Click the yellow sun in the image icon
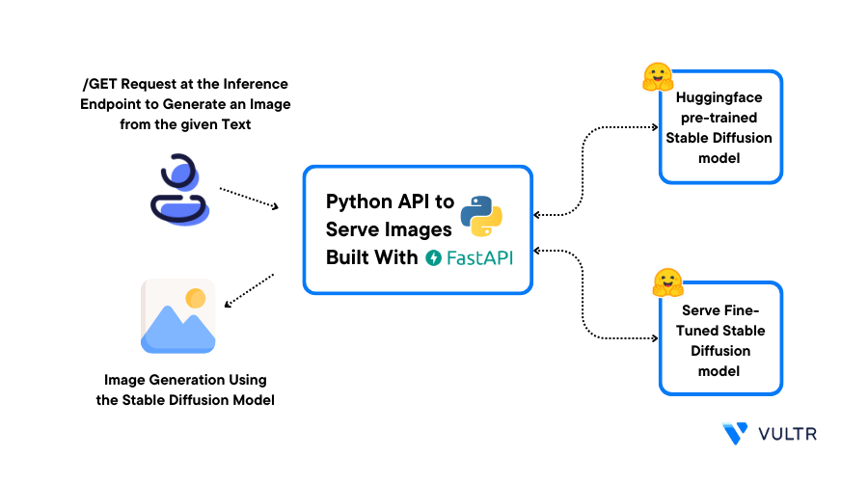 [x=196, y=297]
